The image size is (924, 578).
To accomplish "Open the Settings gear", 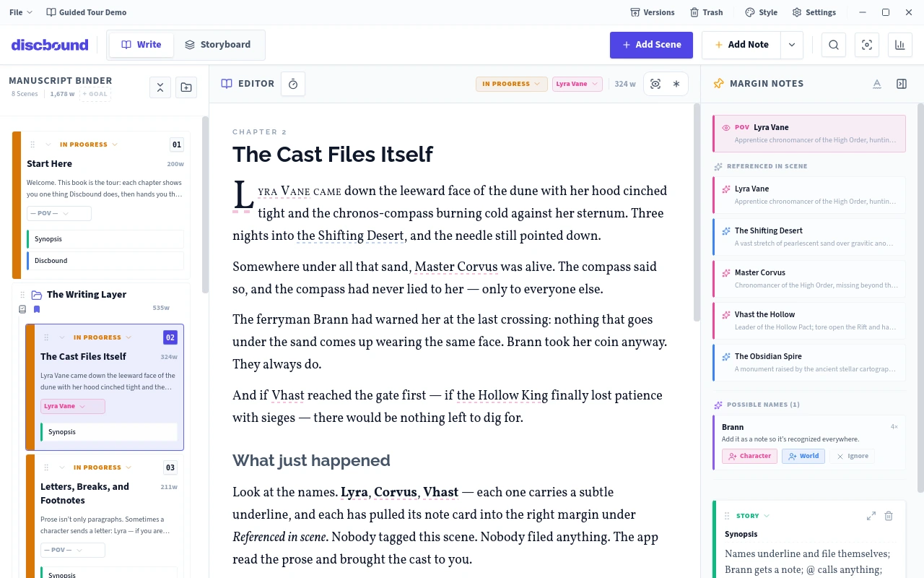I will pyautogui.click(x=814, y=12).
